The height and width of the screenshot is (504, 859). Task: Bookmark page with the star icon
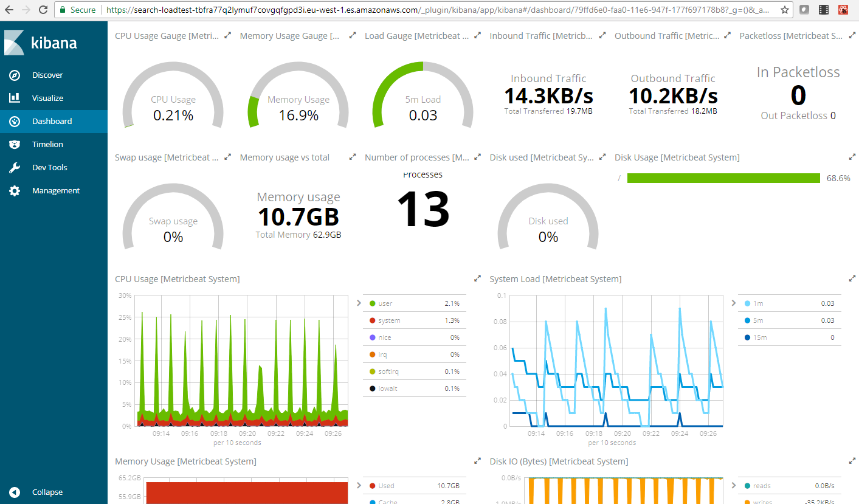pyautogui.click(x=785, y=10)
